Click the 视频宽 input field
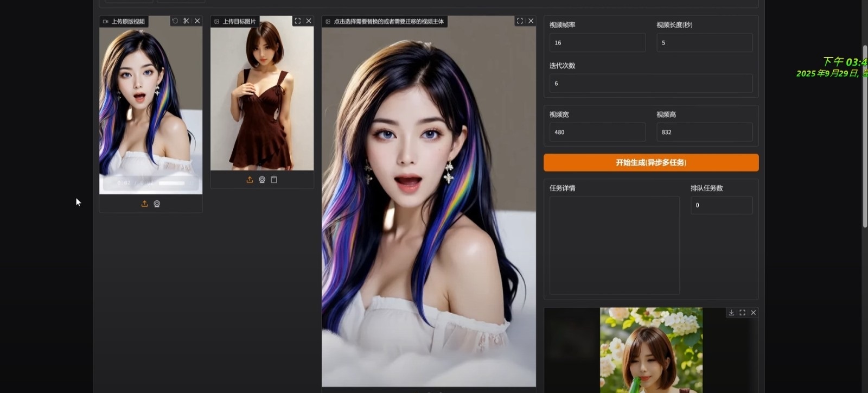Image resolution: width=868 pixels, height=393 pixels. point(597,132)
